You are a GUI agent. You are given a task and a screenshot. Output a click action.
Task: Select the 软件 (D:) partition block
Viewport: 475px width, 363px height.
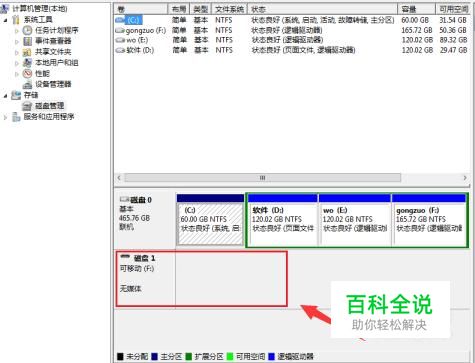click(x=283, y=220)
